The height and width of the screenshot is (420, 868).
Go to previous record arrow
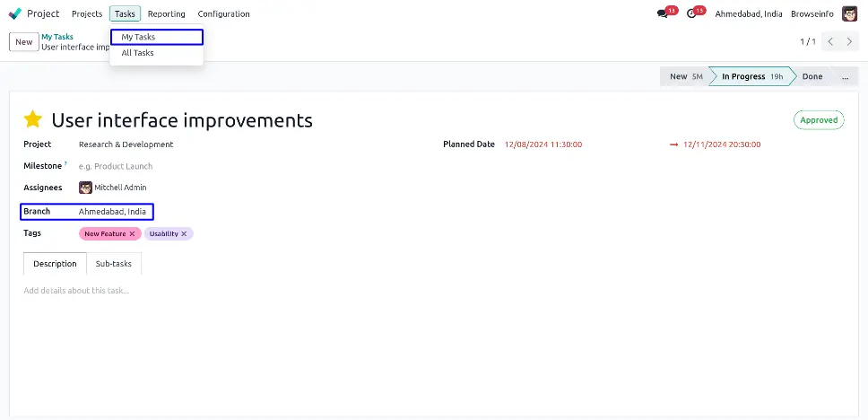(x=831, y=42)
